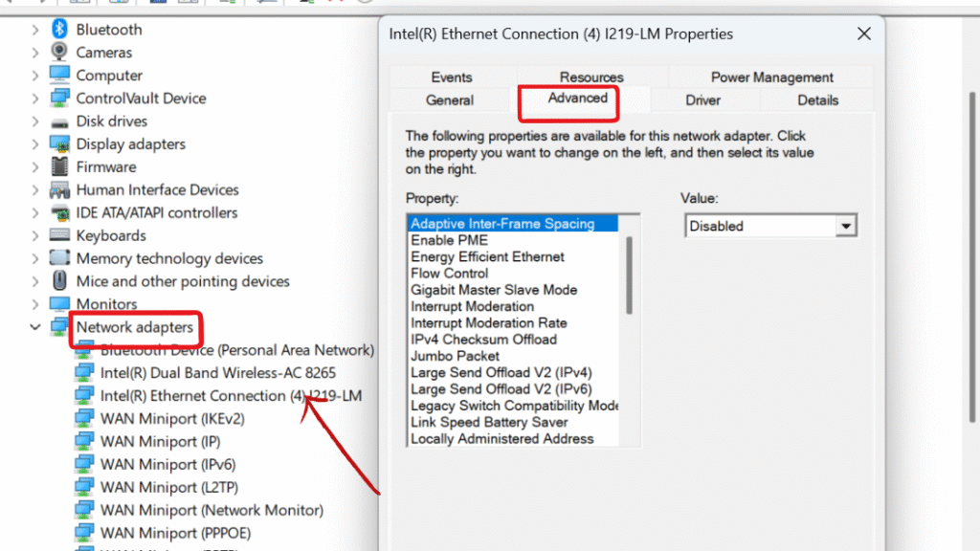980x551 pixels.
Task: Click the IDE ATA/ATAPI controllers icon
Action: (59, 212)
